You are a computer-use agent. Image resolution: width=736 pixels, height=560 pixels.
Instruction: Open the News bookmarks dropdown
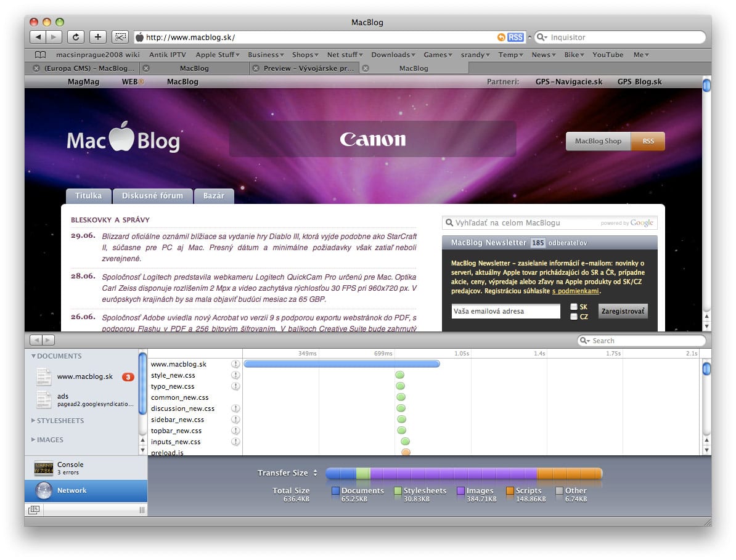point(544,54)
